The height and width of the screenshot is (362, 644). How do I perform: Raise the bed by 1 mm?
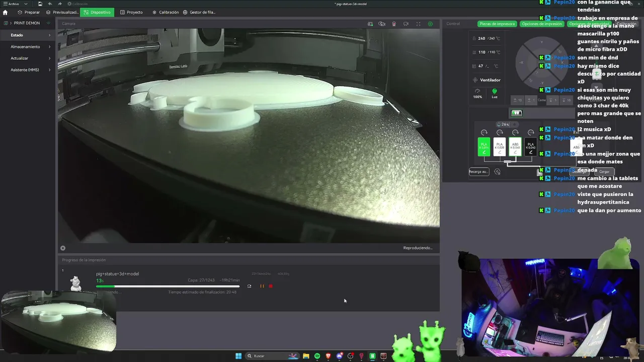point(530,100)
